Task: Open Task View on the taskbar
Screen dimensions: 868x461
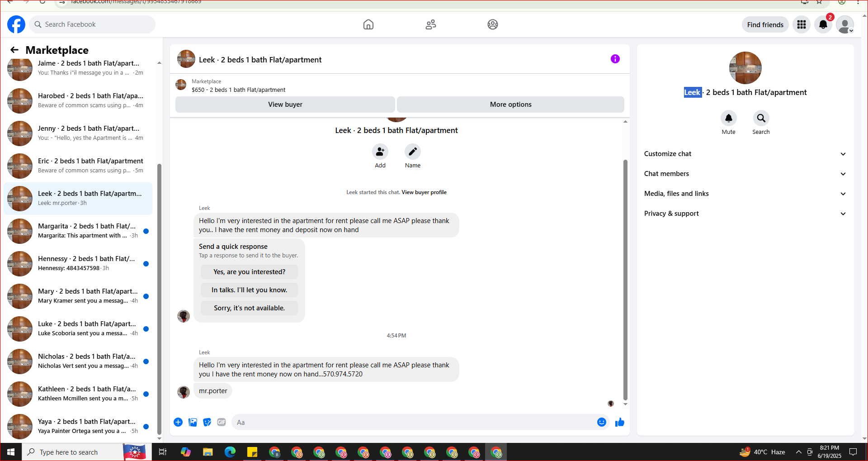Action: coord(163,452)
